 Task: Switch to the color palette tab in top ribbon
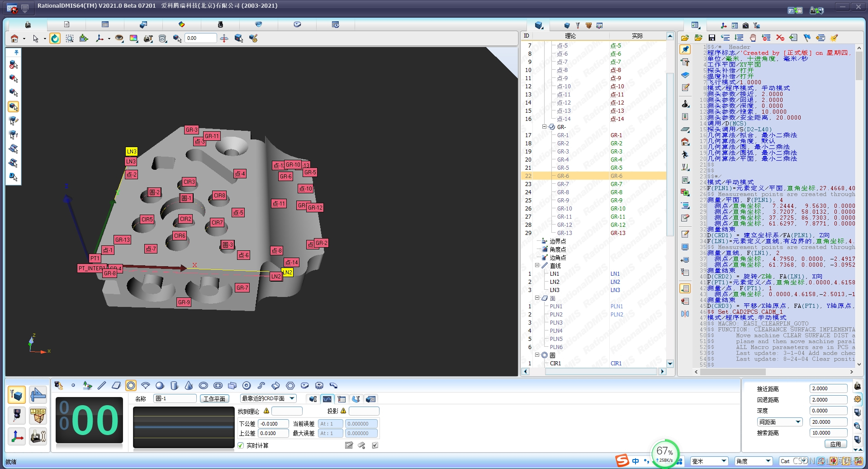(181, 24)
